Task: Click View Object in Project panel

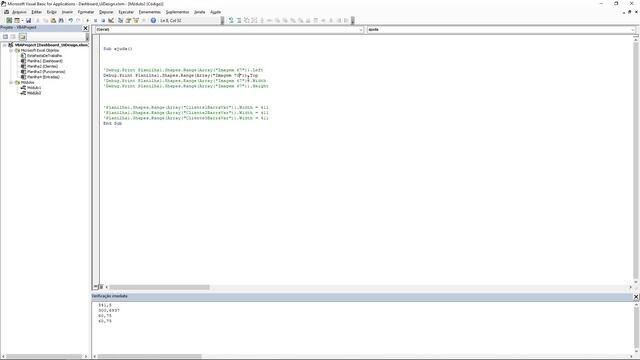Action: pos(13,37)
